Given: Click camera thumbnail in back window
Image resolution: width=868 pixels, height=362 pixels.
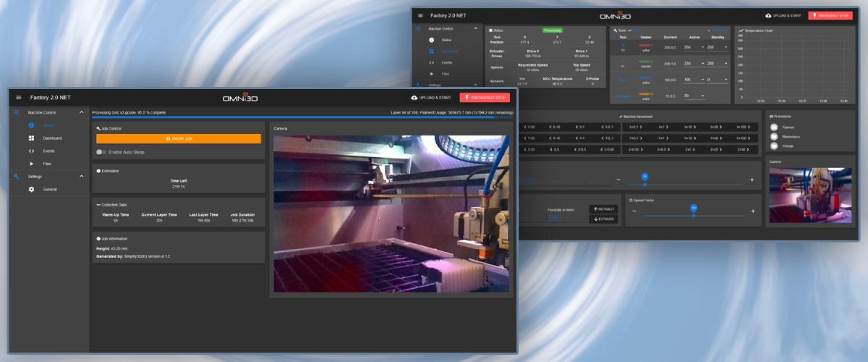Looking at the screenshot, I should (x=810, y=195).
